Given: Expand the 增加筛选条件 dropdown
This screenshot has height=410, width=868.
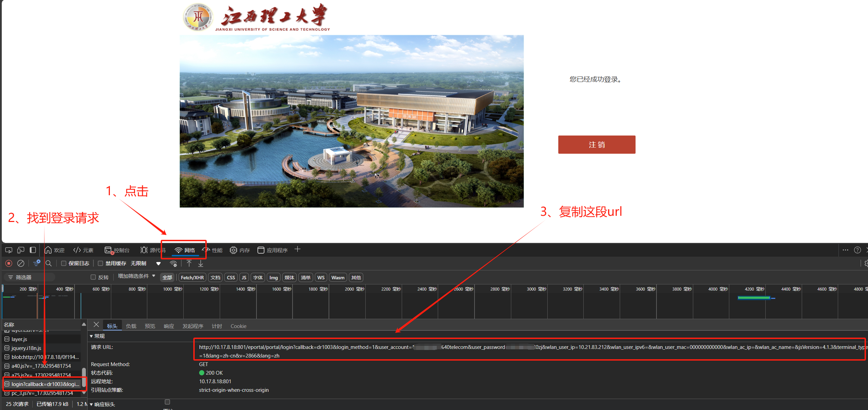Looking at the screenshot, I should point(137,276).
